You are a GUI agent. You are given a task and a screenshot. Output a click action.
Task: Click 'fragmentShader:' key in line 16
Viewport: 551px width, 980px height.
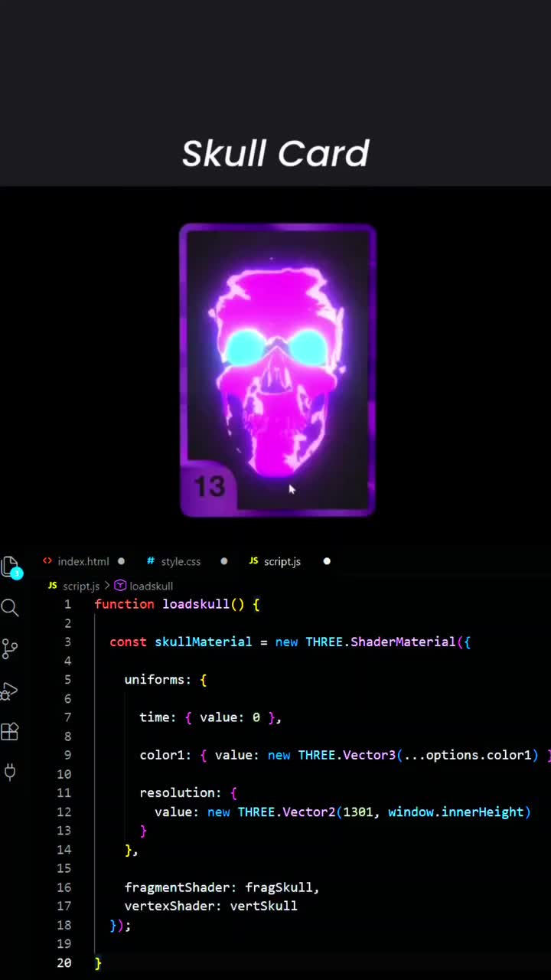181,887
